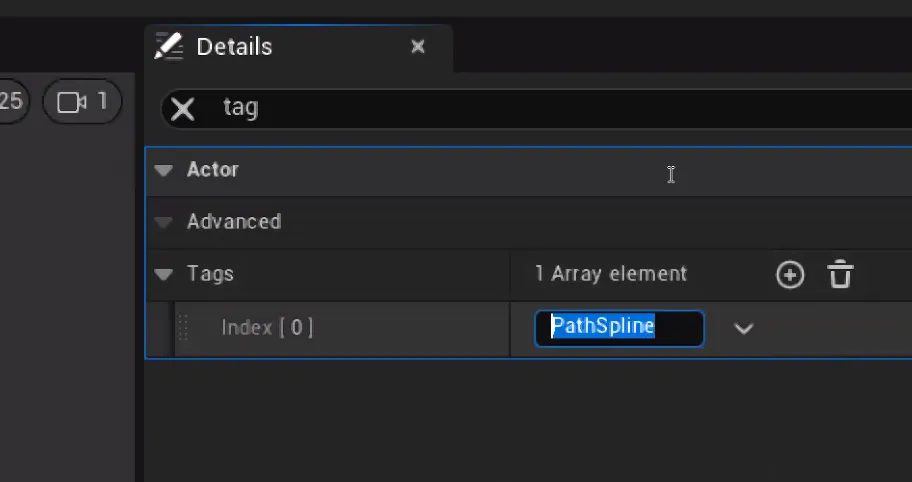Collapse the Advanced section

pyautogui.click(x=164, y=222)
